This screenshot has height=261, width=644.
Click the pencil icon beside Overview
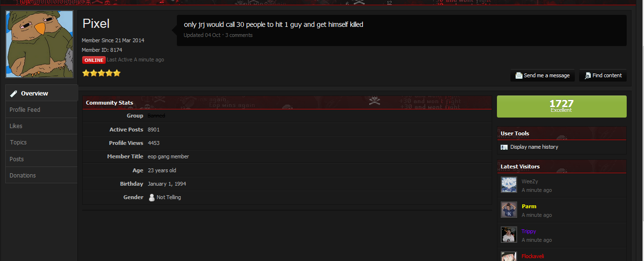(x=14, y=94)
